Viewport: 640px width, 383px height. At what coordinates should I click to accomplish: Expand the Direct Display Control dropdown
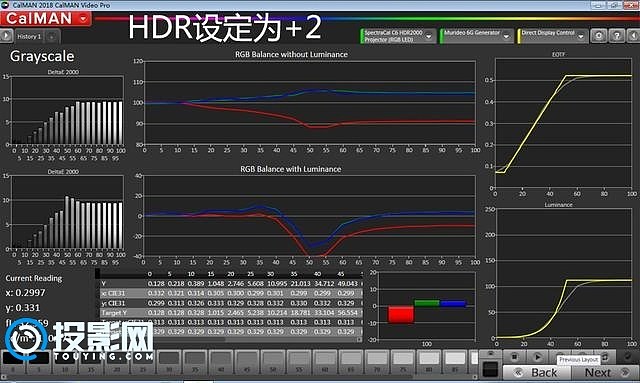pyautogui.click(x=581, y=37)
